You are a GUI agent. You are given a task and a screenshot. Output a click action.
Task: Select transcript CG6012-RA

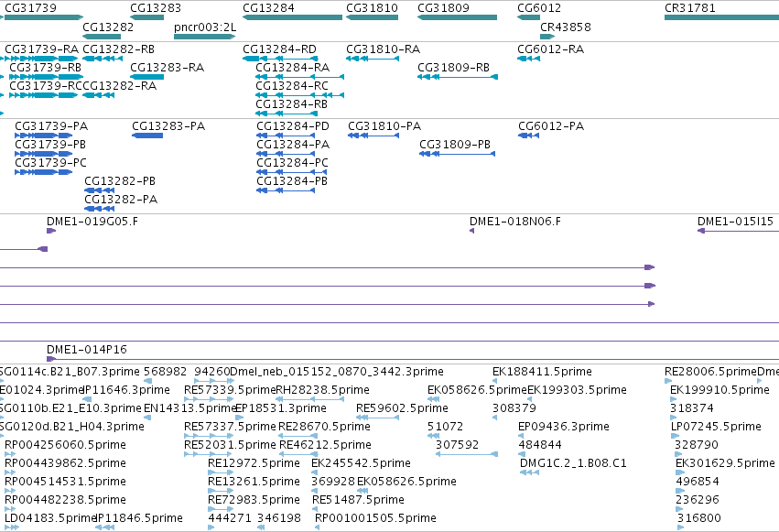[x=528, y=59]
